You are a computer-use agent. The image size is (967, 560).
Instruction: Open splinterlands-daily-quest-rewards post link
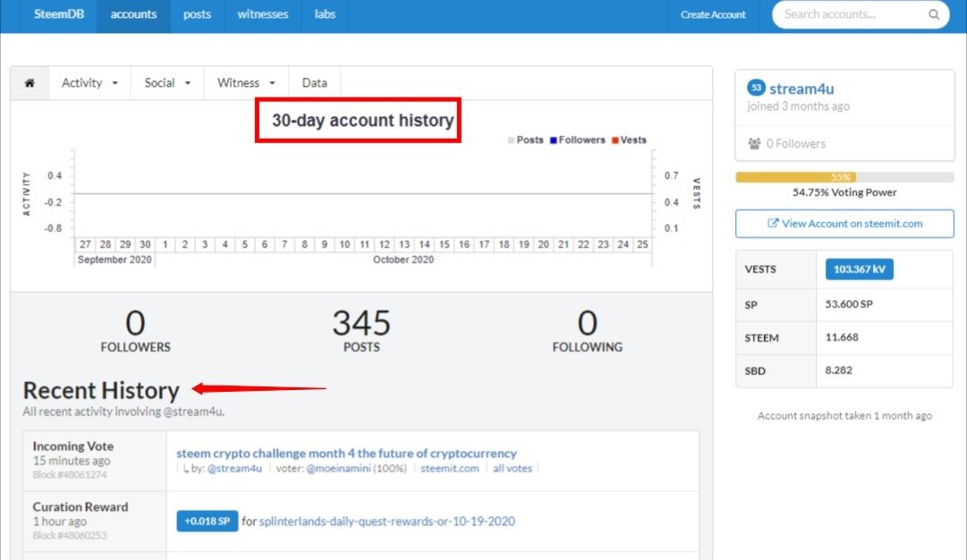click(x=386, y=522)
